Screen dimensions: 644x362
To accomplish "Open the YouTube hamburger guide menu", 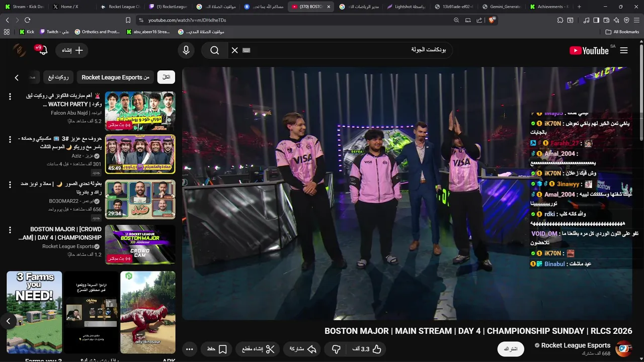I will 624,50.
